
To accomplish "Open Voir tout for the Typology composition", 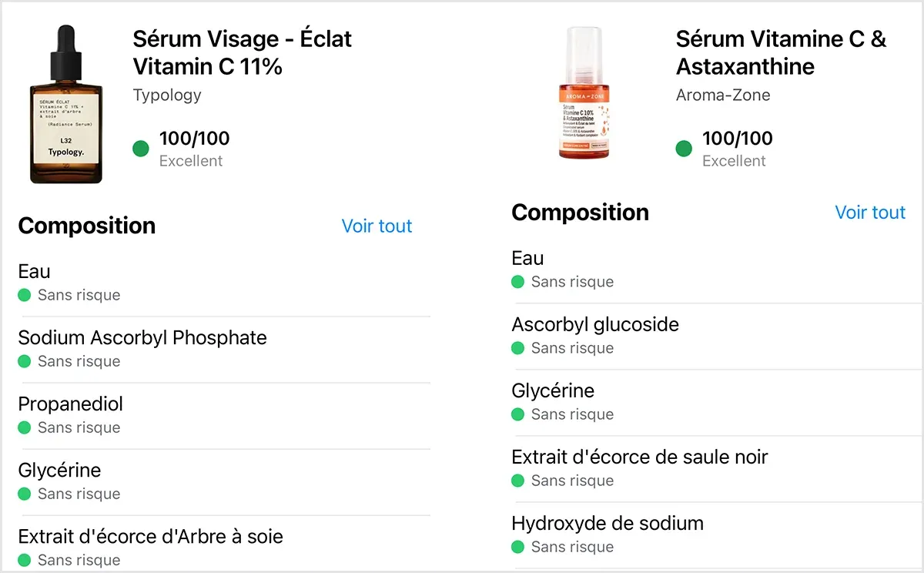I will pyautogui.click(x=377, y=226).
